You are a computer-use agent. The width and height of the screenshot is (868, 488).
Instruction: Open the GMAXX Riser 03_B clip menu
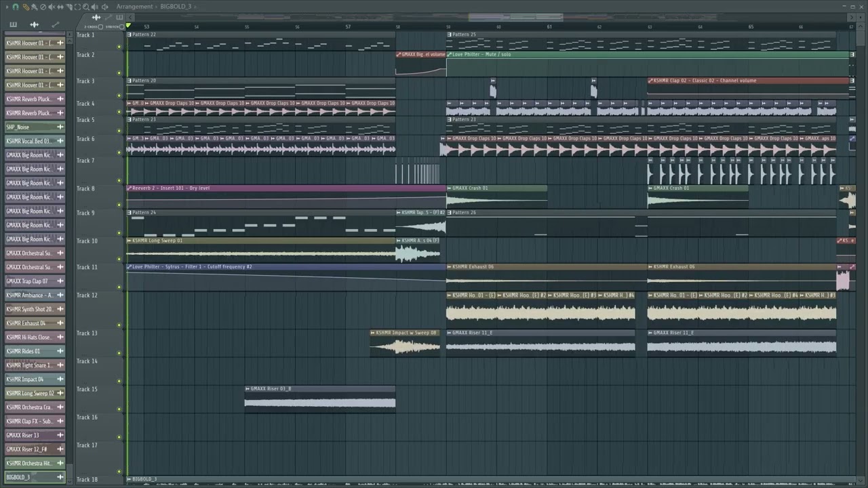pos(248,389)
